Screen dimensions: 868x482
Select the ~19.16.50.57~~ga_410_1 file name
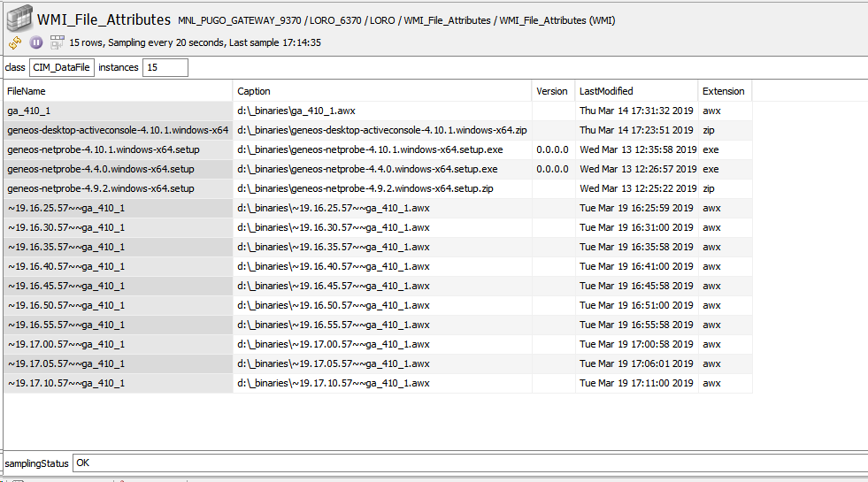(118, 305)
